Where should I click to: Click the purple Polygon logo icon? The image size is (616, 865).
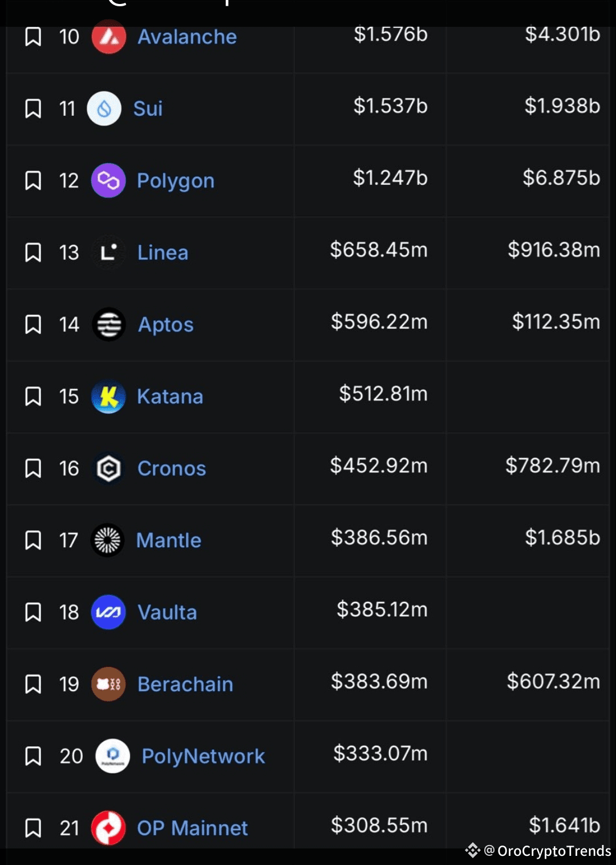pyautogui.click(x=108, y=180)
